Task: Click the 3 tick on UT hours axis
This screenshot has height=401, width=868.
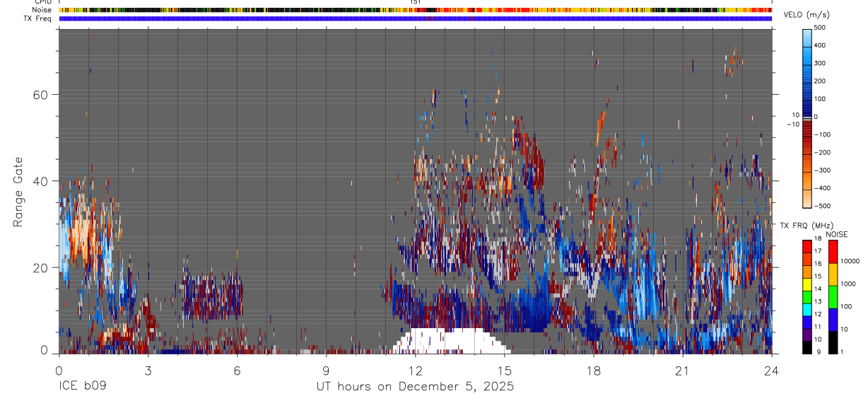Action: 148,371
